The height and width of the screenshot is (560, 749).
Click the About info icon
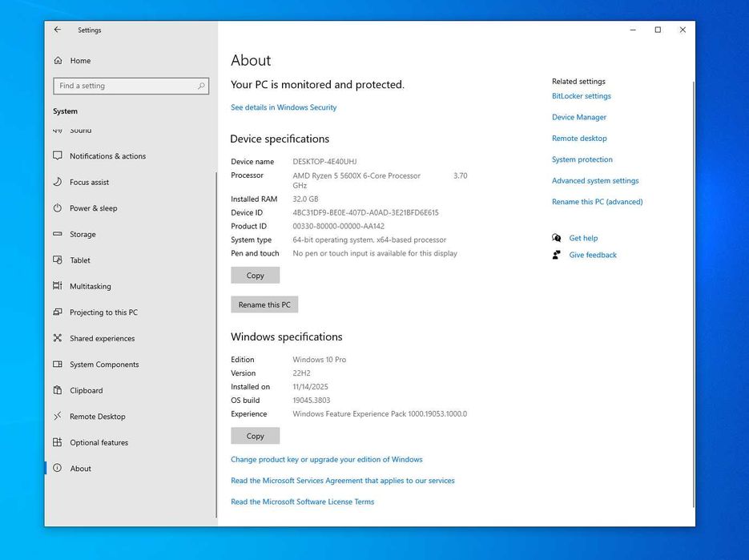58,468
